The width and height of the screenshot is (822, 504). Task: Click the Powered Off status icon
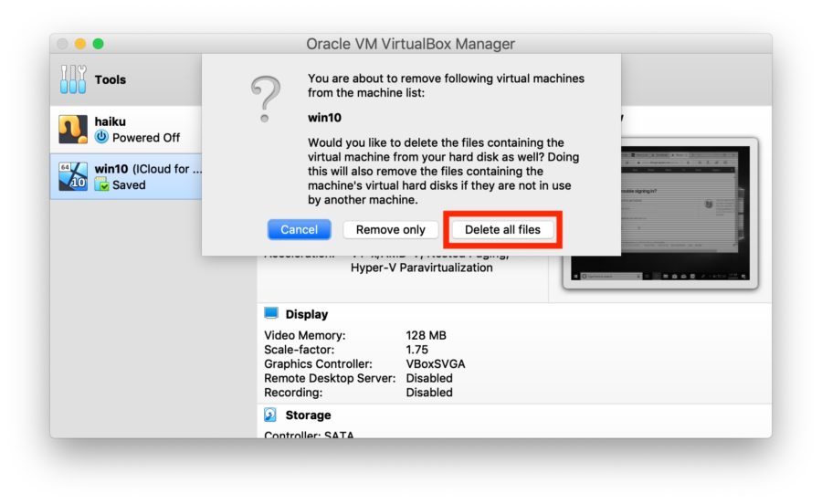coord(101,137)
